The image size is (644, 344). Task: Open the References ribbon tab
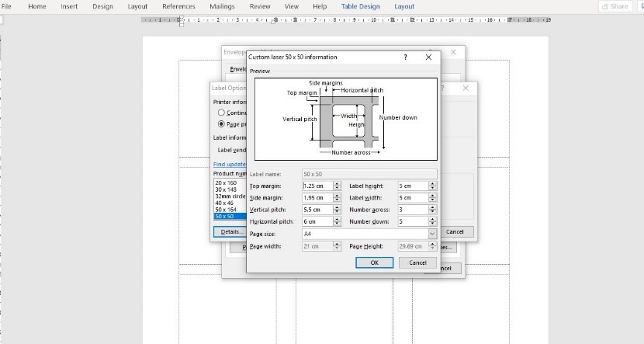tap(178, 6)
